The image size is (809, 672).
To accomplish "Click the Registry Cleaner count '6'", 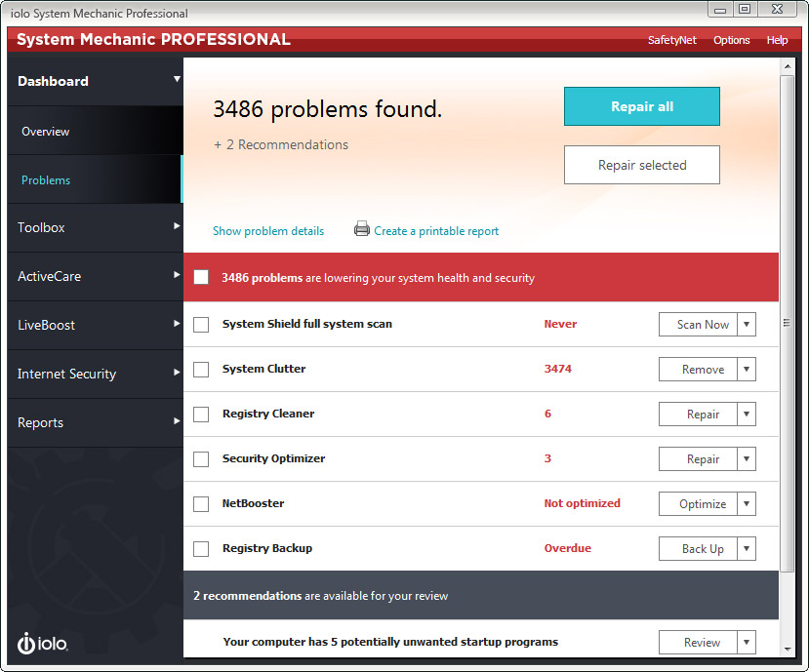I will (547, 414).
